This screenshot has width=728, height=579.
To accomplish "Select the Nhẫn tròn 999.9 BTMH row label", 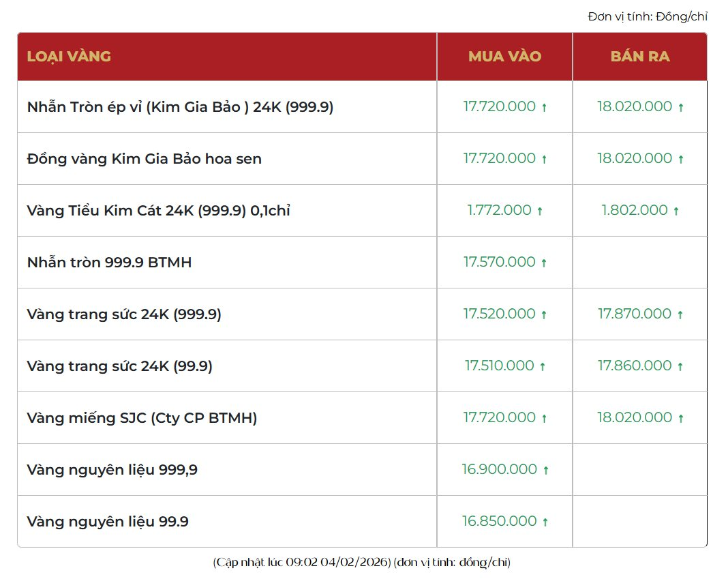I will [x=109, y=263].
